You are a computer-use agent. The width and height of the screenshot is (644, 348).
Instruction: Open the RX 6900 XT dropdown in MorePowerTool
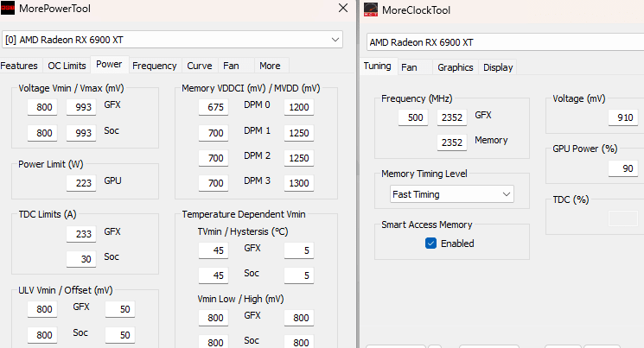point(173,40)
